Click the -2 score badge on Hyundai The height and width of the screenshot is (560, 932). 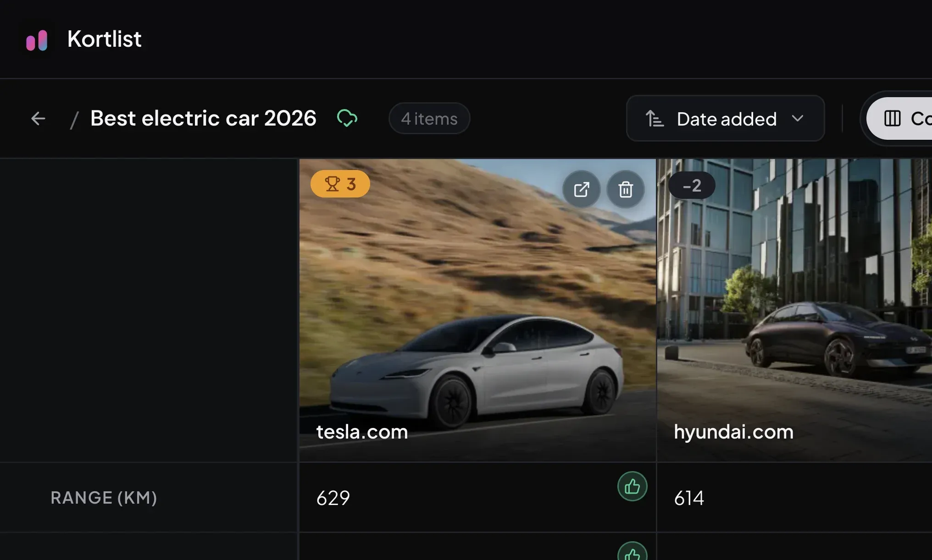(x=692, y=186)
